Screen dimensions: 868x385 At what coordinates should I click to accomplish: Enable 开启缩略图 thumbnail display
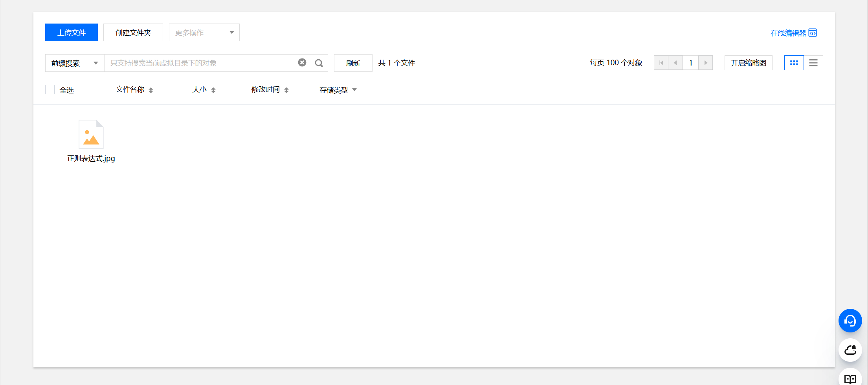748,63
